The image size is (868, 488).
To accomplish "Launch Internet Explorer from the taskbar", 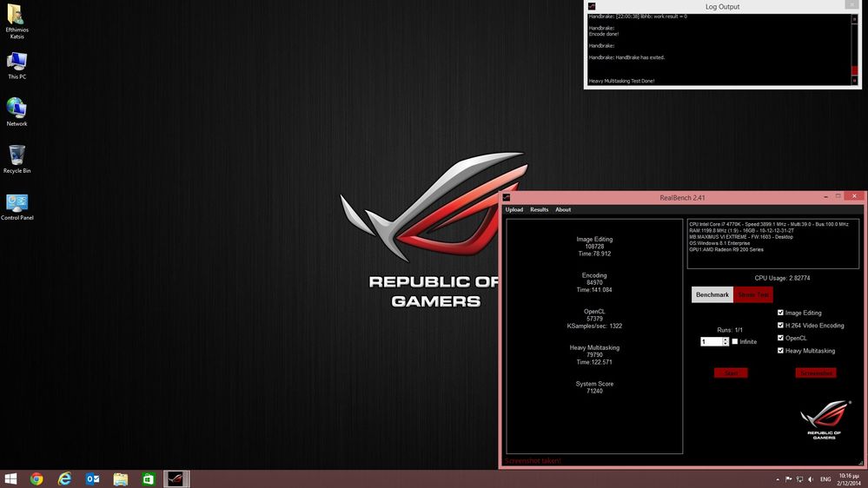I will (65, 478).
